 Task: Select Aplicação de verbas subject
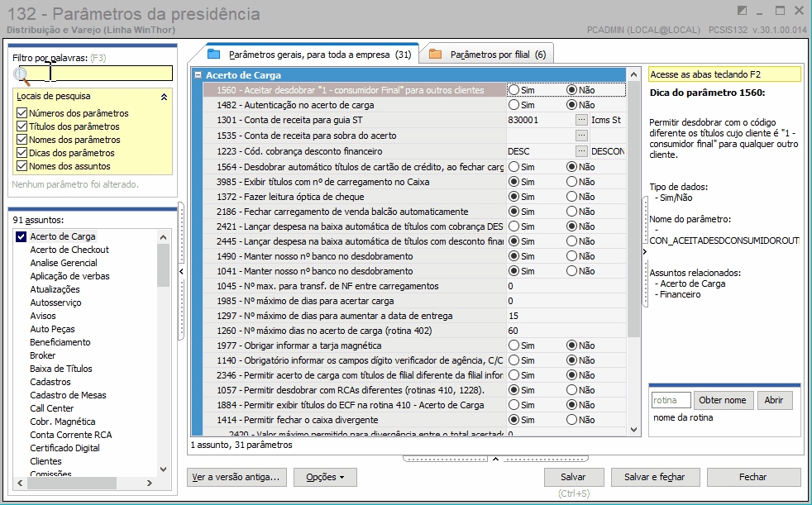(x=70, y=276)
